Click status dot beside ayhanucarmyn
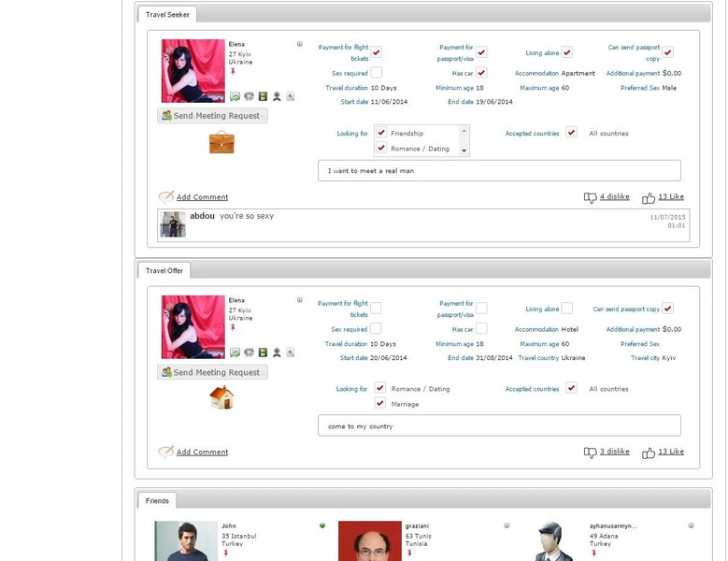728x561 pixels. [691, 525]
